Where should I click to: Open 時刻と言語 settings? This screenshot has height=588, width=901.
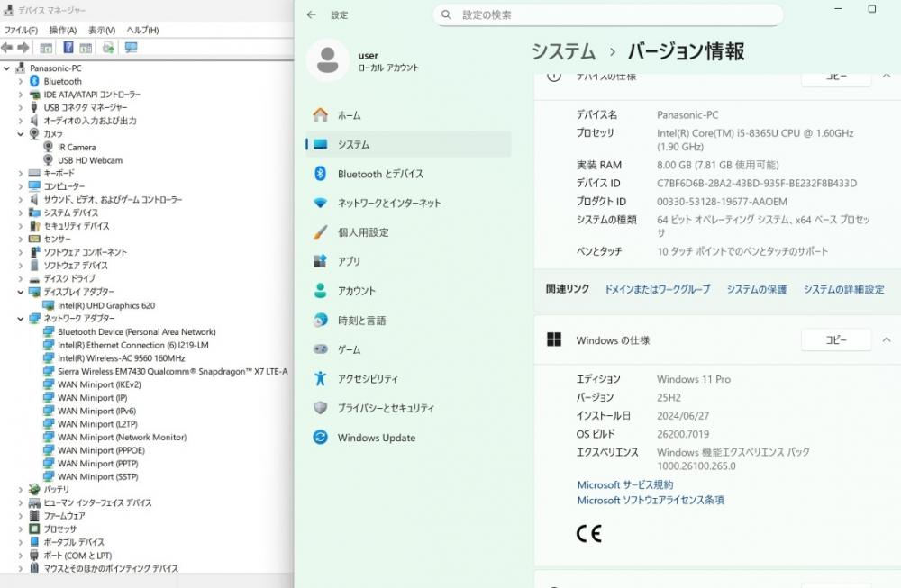[408, 320]
